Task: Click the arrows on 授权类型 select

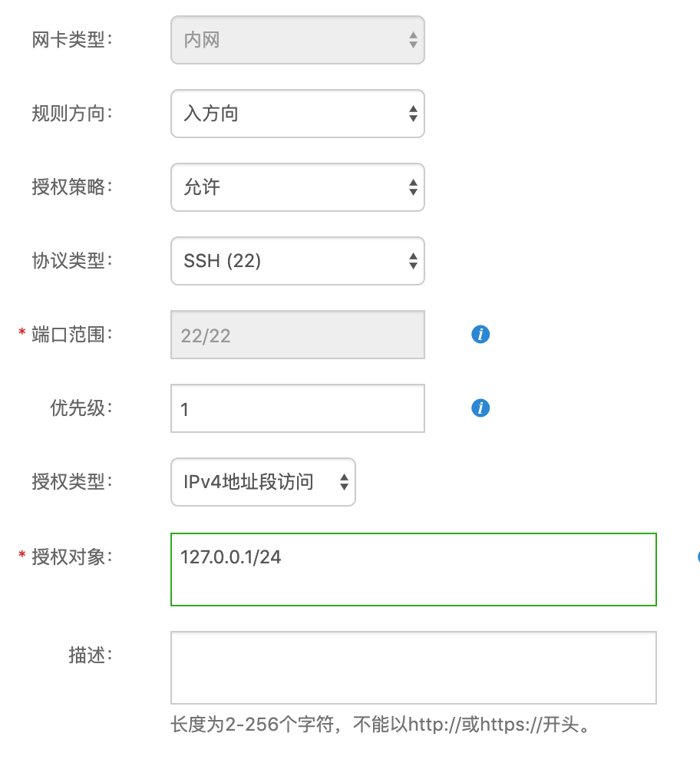Action: pos(342,482)
